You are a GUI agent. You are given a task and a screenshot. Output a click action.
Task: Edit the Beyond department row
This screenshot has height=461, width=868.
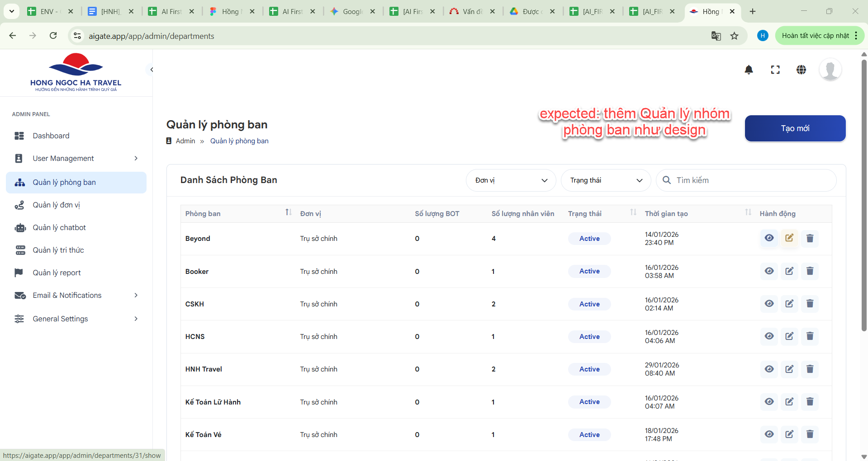click(789, 238)
